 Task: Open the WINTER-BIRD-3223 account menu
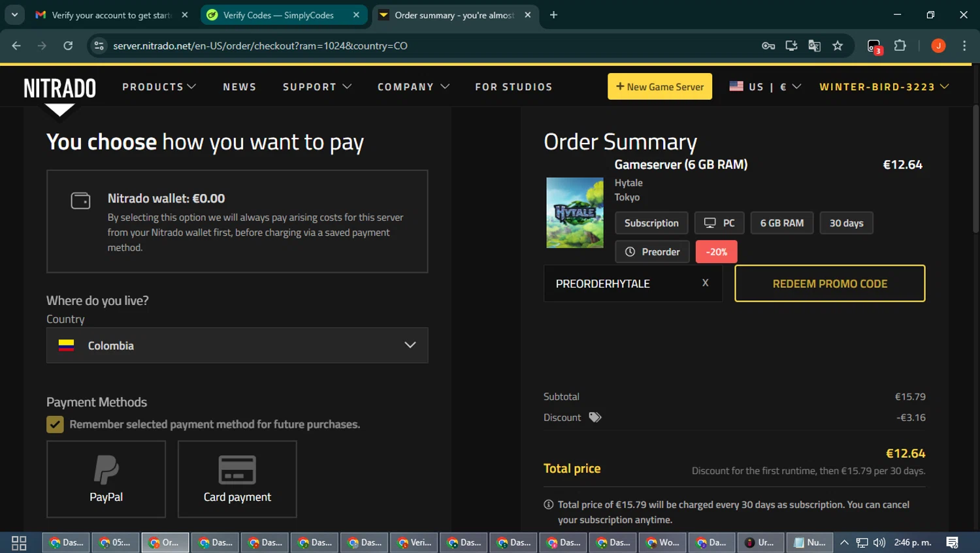(884, 87)
